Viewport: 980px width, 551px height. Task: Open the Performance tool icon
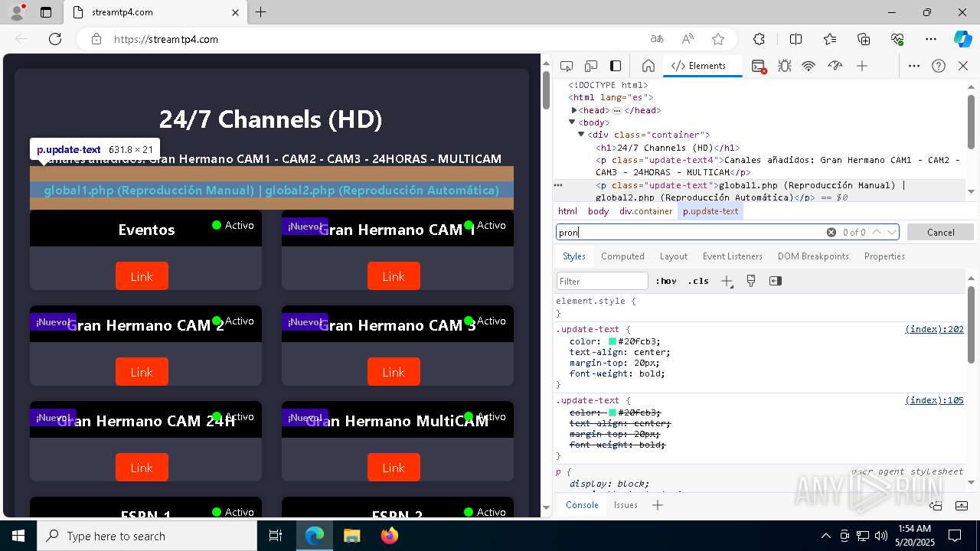tap(835, 66)
